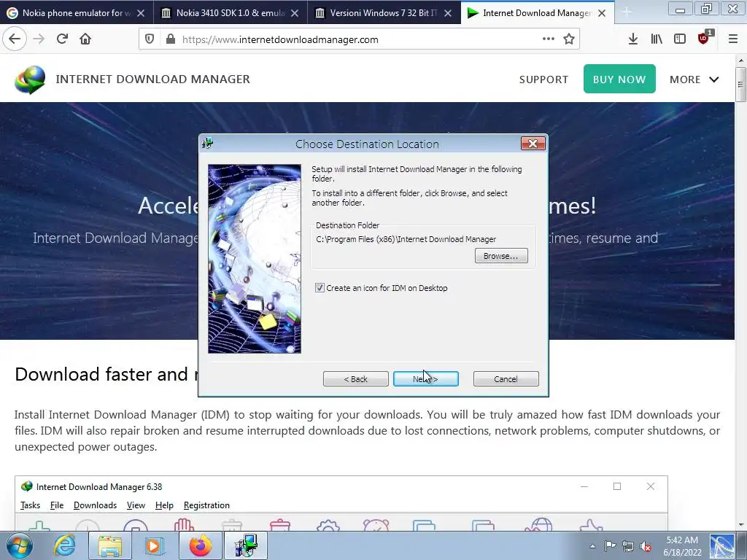Switch to Nokia phone emulator tab

click(77, 13)
